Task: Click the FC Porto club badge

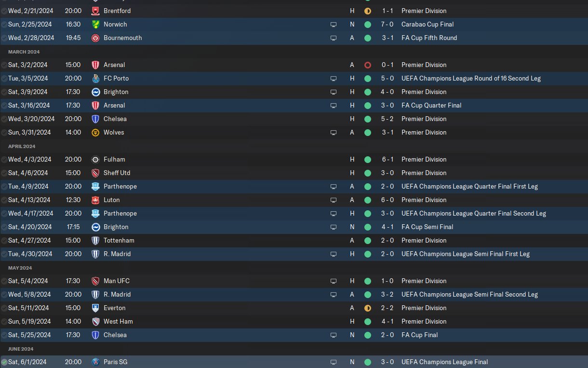Action: [95, 78]
